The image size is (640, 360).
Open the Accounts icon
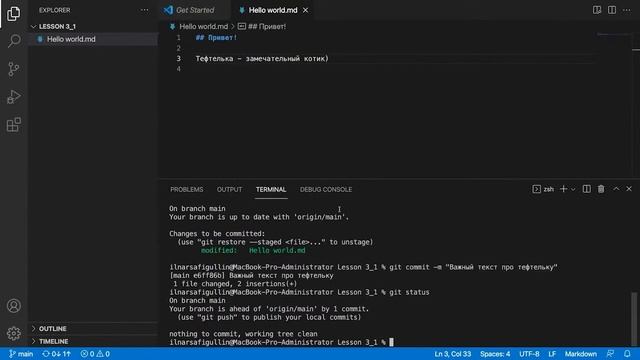point(13,306)
